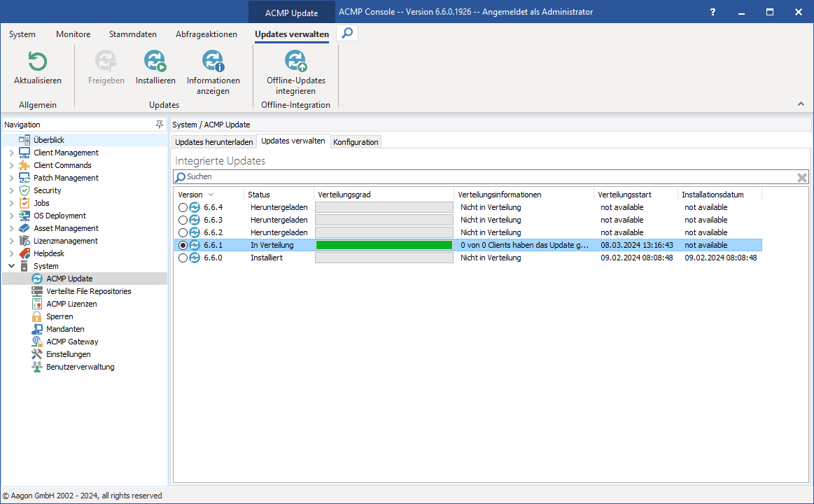Image resolution: width=814 pixels, height=504 pixels.
Task: Collapse the System tree node
Action: point(11,266)
